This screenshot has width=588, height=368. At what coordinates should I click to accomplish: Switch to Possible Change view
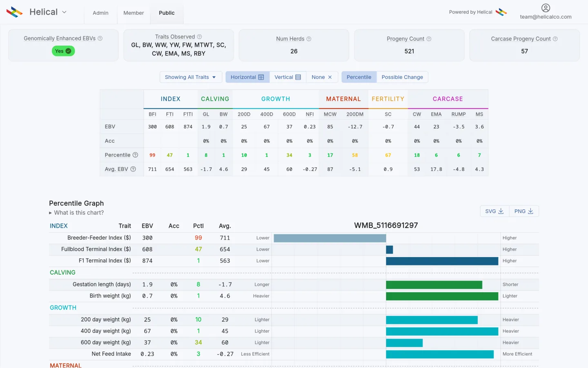coord(402,77)
